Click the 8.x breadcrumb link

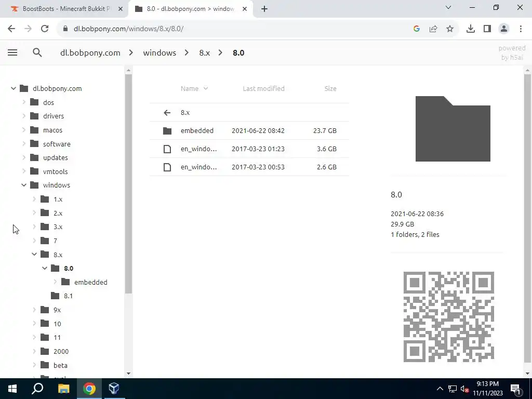tap(205, 52)
